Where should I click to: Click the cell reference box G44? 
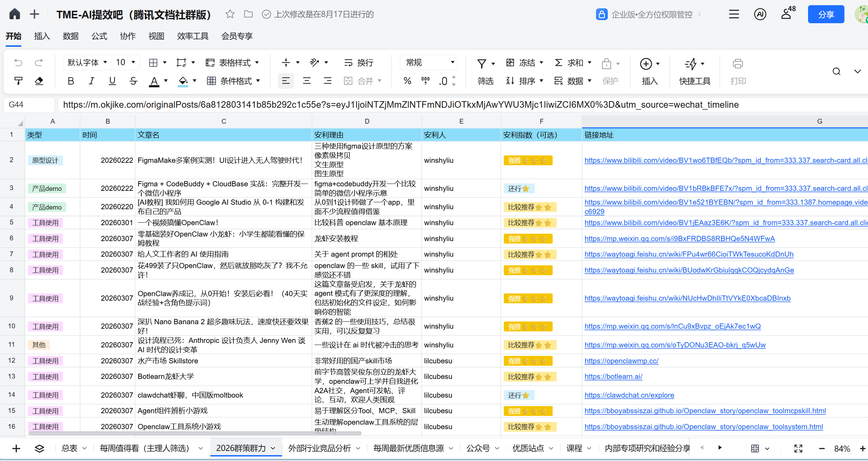(x=29, y=105)
